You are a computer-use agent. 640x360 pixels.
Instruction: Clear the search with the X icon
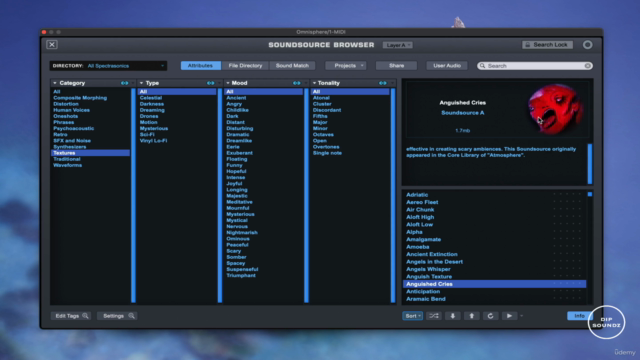[x=587, y=66]
